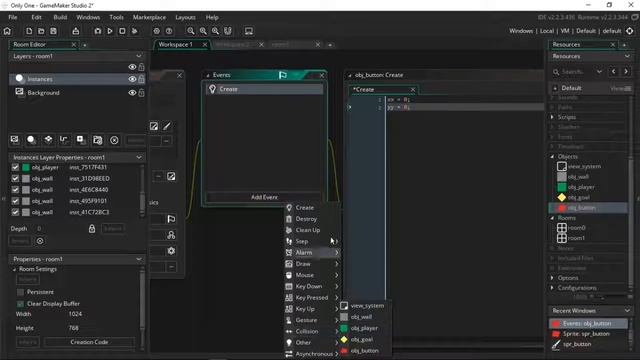The image size is (640, 360).
Task: Open Sprite: spr_button from Recent Windows
Action: tap(586, 334)
